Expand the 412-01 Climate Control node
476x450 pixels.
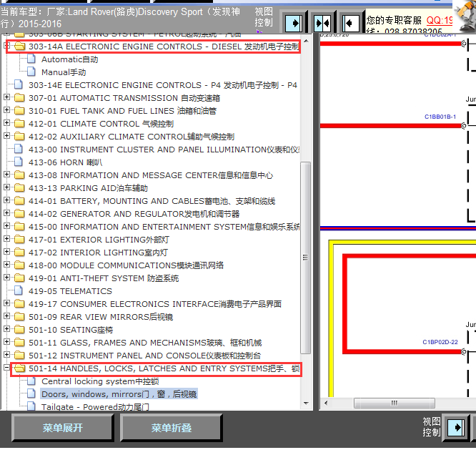click(6, 123)
